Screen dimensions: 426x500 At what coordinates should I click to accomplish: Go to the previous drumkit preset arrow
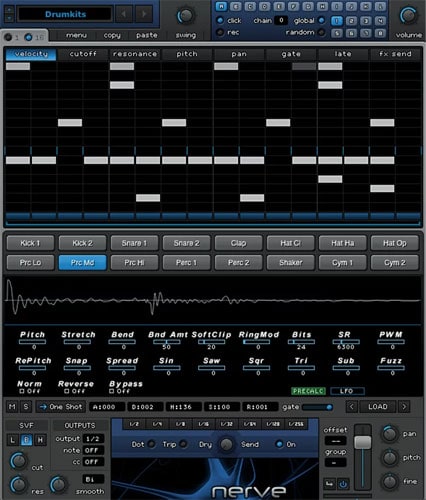click(x=124, y=14)
